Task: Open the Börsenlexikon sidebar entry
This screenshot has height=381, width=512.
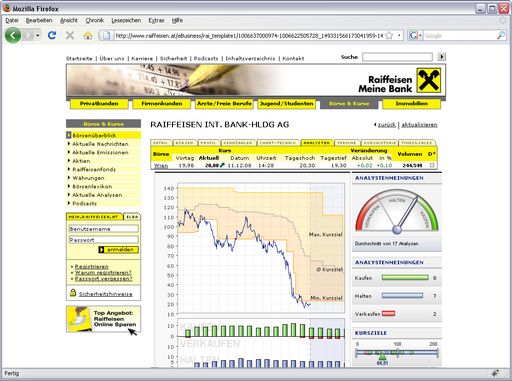Action: pyautogui.click(x=92, y=186)
